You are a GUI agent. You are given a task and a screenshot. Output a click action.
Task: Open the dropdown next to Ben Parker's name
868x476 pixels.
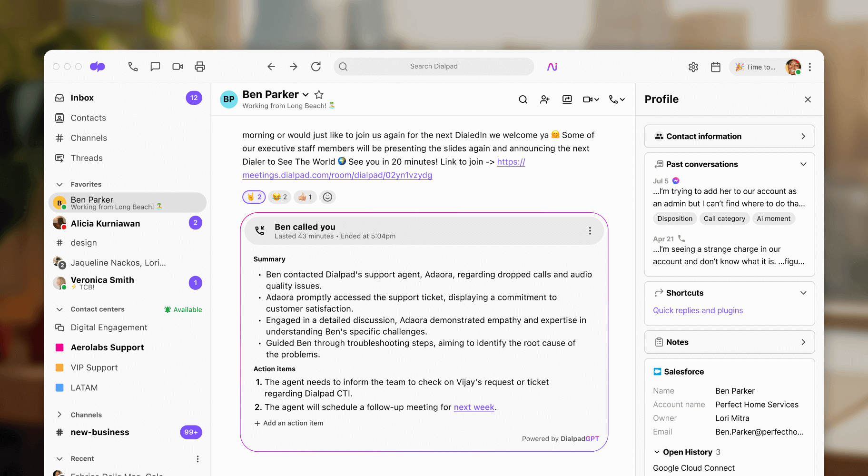(x=305, y=94)
